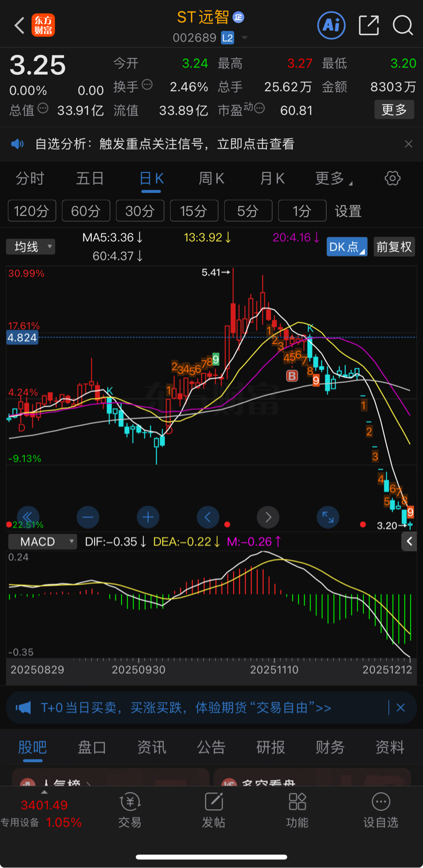Switch to 五日 chart tab

(x=90, y=178)
